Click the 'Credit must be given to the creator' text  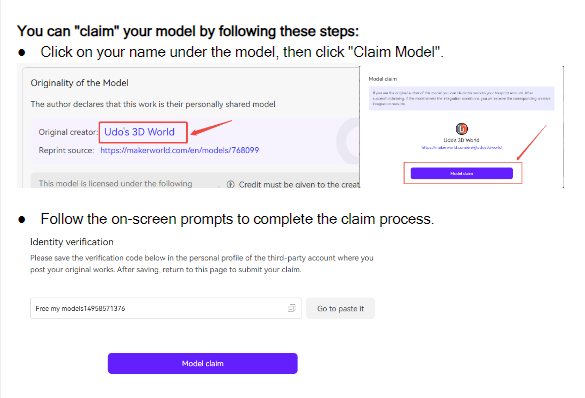[299, 184]
